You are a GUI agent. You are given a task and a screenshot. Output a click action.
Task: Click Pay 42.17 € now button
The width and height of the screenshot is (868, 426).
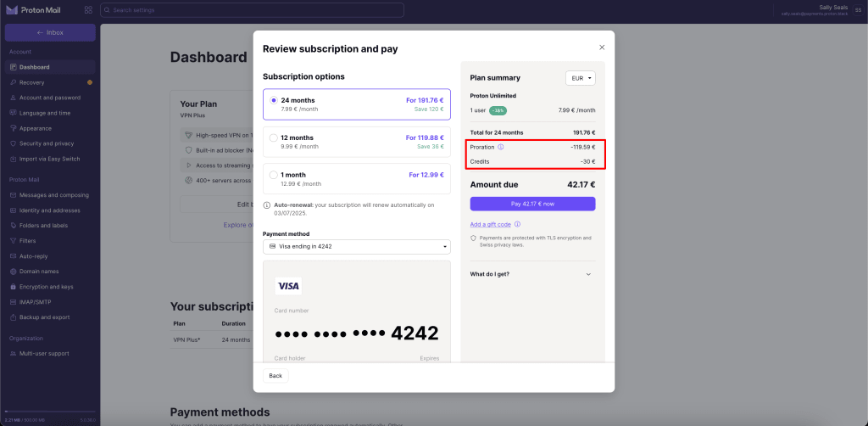tap(532, 204)
